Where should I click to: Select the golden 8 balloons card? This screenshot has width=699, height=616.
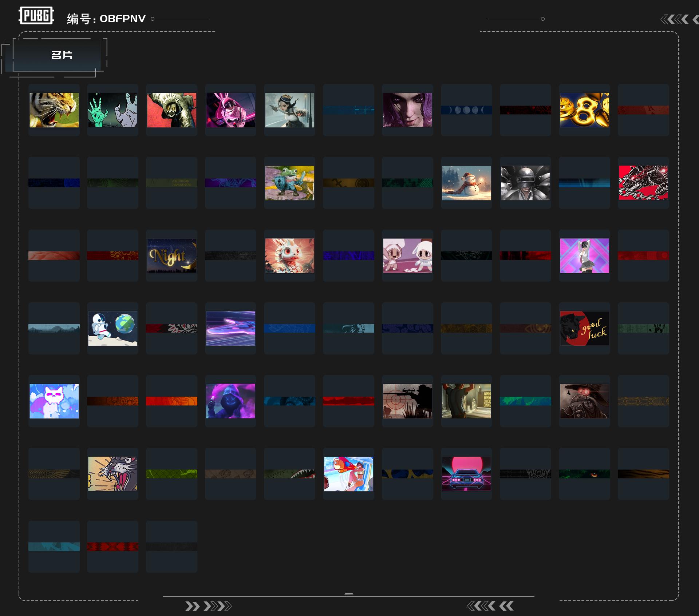click(x=584, y=110)
